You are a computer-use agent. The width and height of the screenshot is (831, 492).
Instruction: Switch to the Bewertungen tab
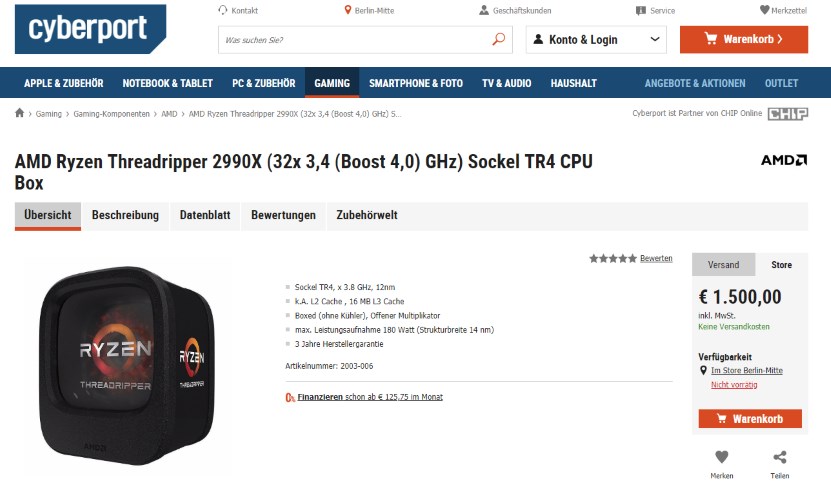(284, 215)
